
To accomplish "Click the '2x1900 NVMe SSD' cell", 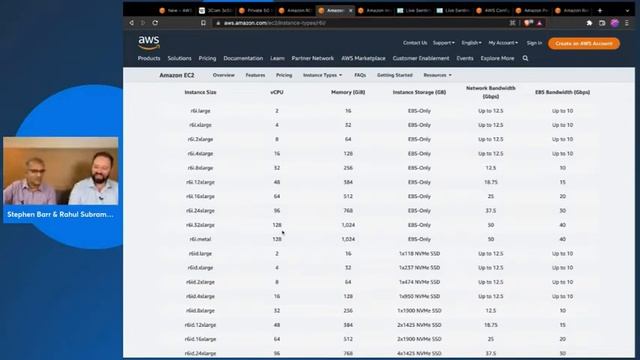I will (419, 339).
